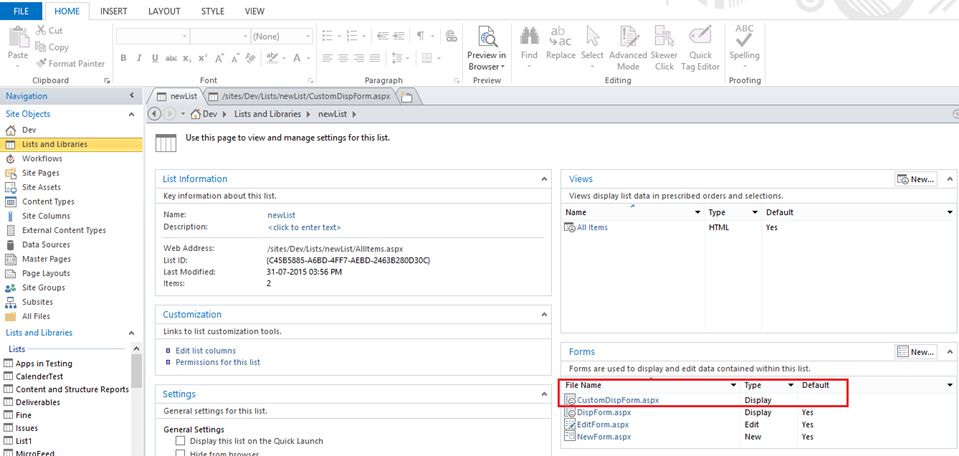
Task: Open the All Items view
Action: point(592,227)
